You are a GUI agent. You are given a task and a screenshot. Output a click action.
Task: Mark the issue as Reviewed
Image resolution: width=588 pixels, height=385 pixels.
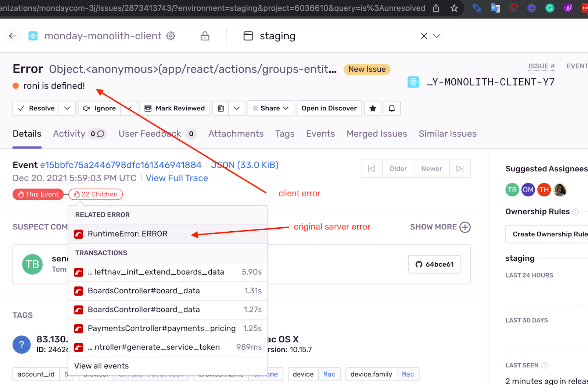(175, 108)
